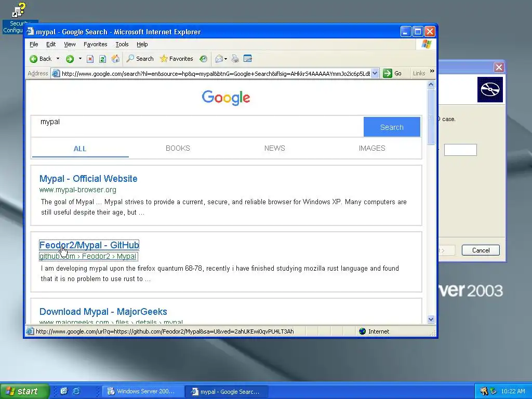Launch Internet Explorer from quick launch

(x=76, y=391)
